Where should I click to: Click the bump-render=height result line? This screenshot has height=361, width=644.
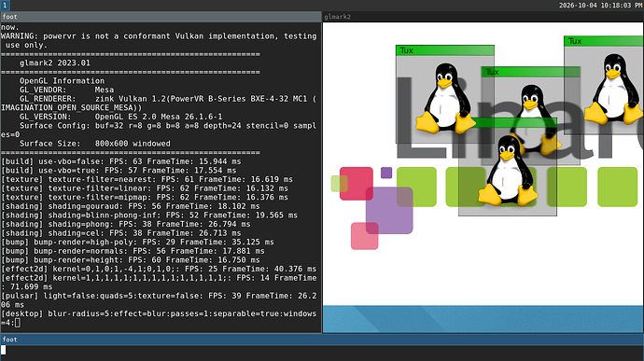pyautogui.click(x=131, y=260)
